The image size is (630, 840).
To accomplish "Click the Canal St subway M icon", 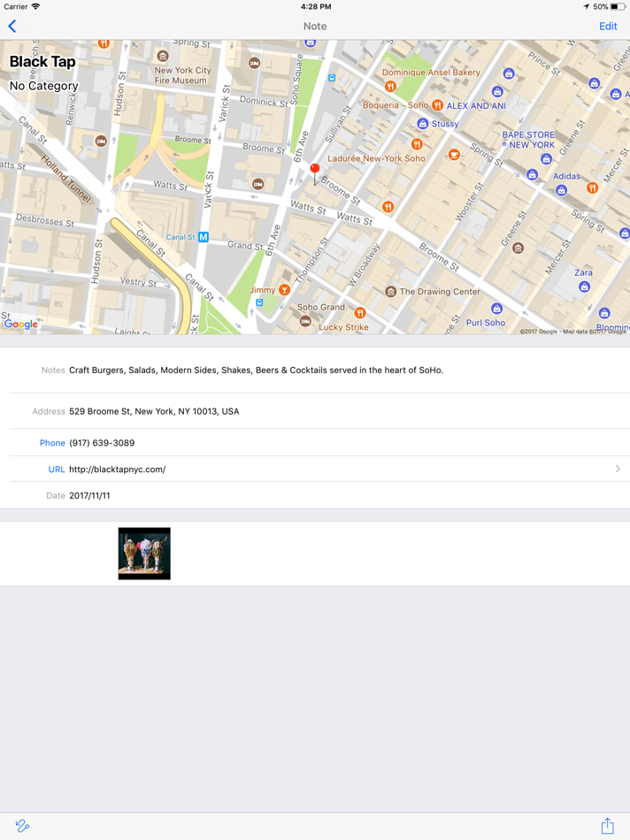I will (204, 237).
